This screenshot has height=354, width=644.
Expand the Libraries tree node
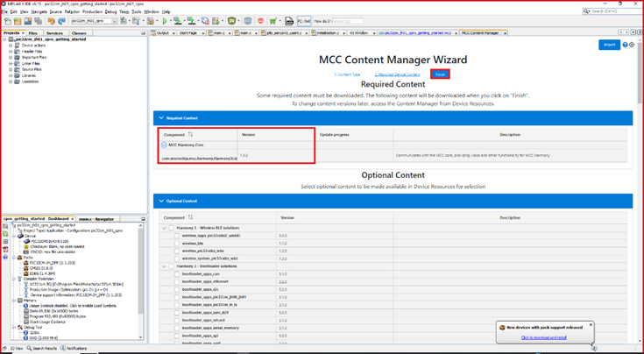[x=11, y=75]
